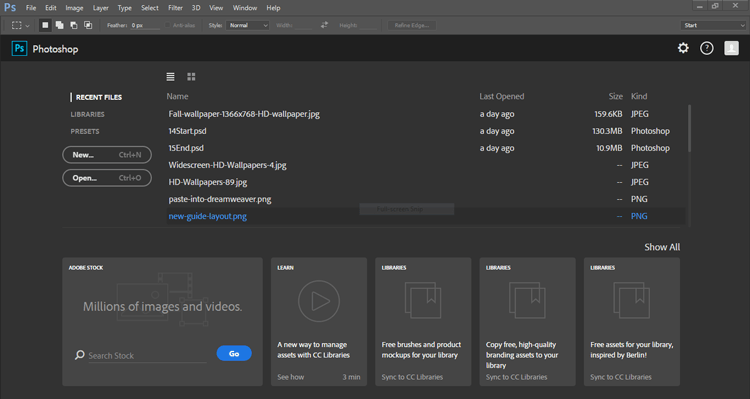Viewport: 750px width, 399px height.
Task: Click the recent files list scrollbar
Action: [x=689, y=128]
